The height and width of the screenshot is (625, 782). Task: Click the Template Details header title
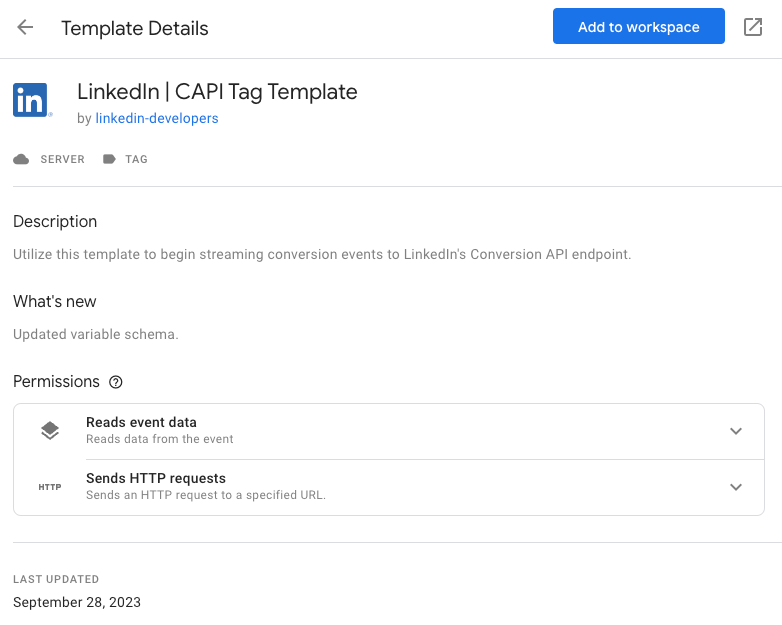click(135, 28)
